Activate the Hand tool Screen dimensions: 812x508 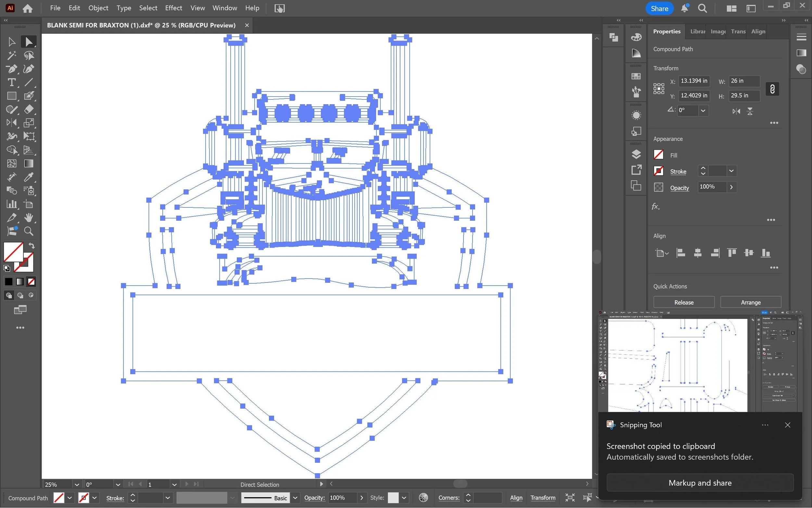click(29, 218)
